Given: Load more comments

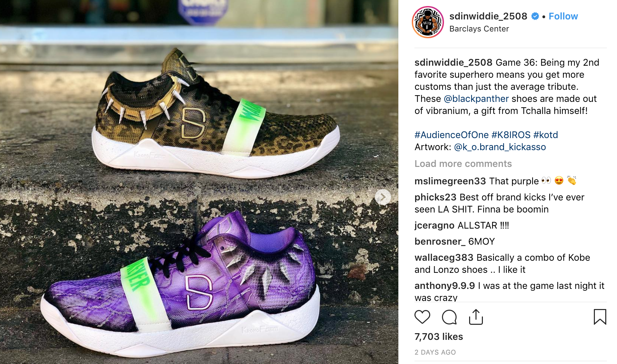Looking at the screenshot, I should [463, 164].
